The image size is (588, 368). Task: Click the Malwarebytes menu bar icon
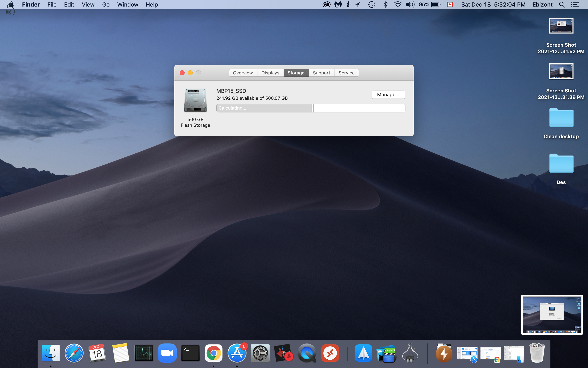point(338,4)
